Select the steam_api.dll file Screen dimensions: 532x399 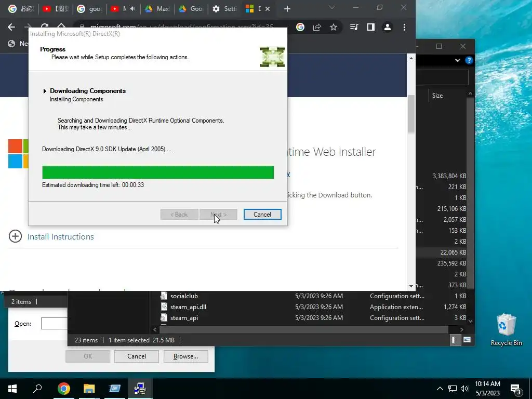click(x=188, y=307)
